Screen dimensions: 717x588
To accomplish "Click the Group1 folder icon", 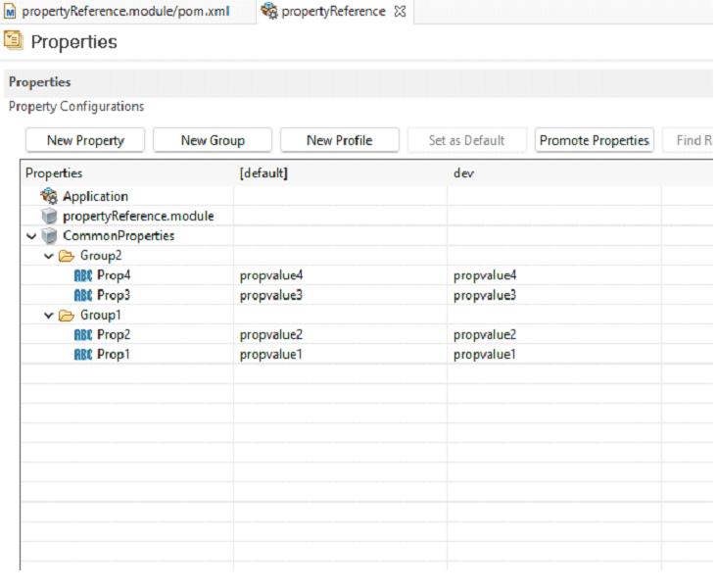I will [x=67, y=316].
